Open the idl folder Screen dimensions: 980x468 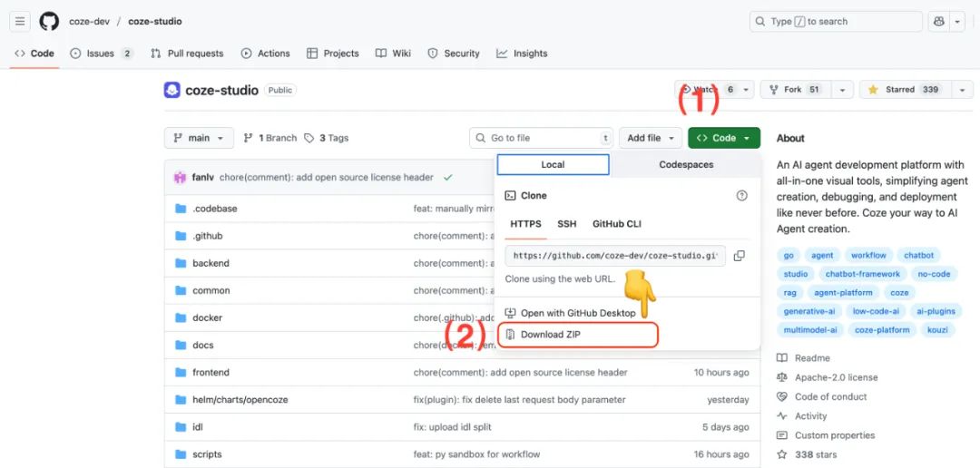198,427
